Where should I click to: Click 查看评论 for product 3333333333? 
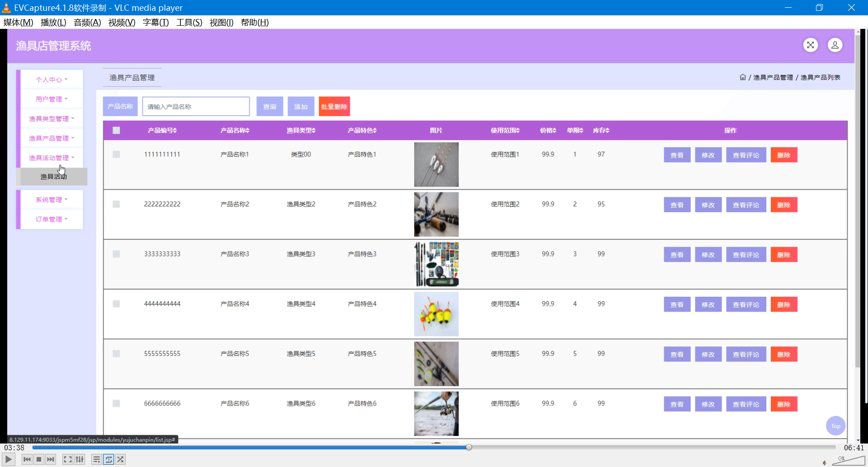pyautogui.click(x=746, y=255)
